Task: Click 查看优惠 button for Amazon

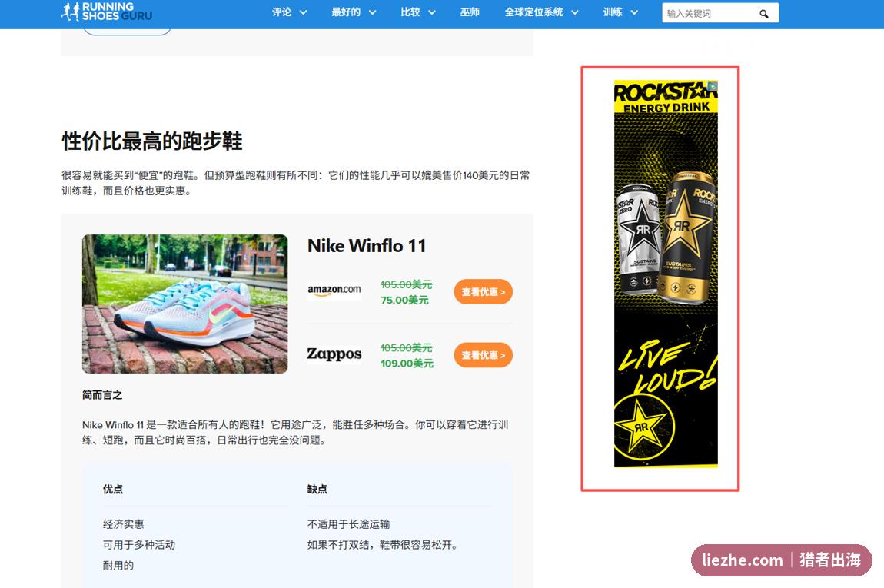Action: (484, 291)
